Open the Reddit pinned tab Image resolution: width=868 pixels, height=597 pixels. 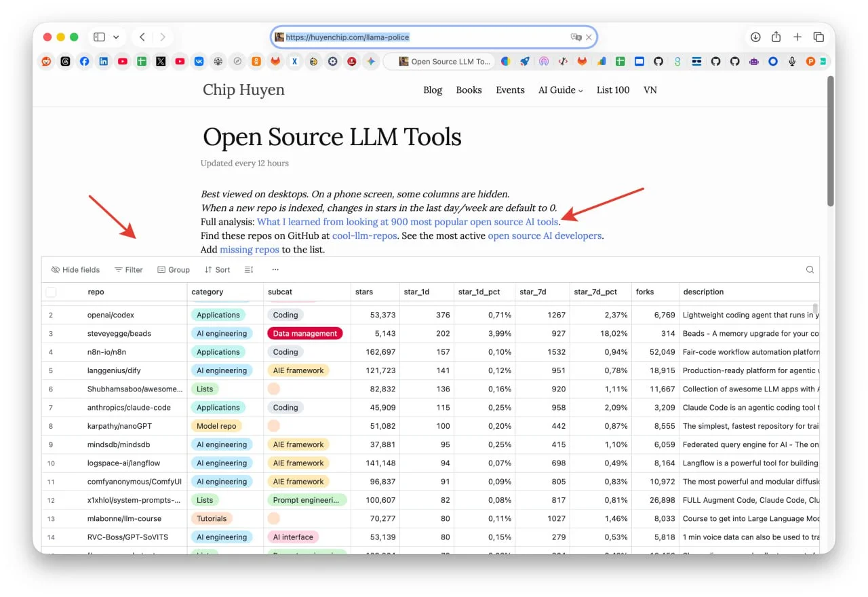pyautogui.click(x=46, y=61)
